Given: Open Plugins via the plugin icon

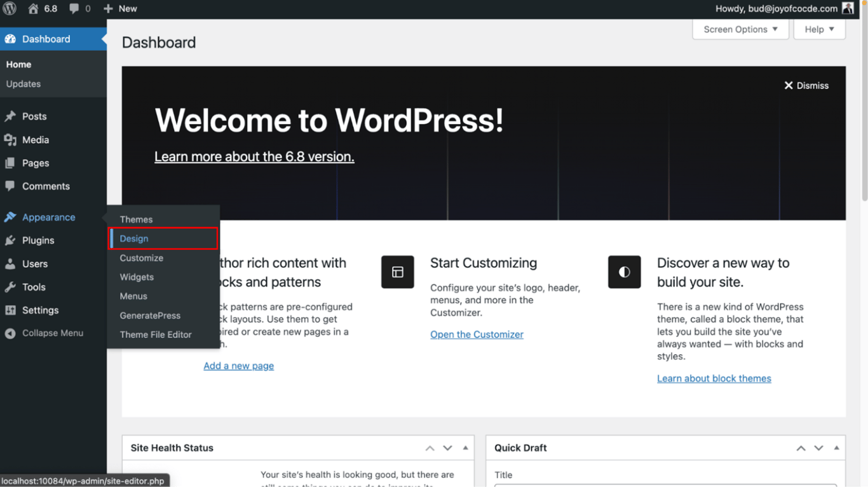Looking at the screenshot, I should tap(11, 240).
